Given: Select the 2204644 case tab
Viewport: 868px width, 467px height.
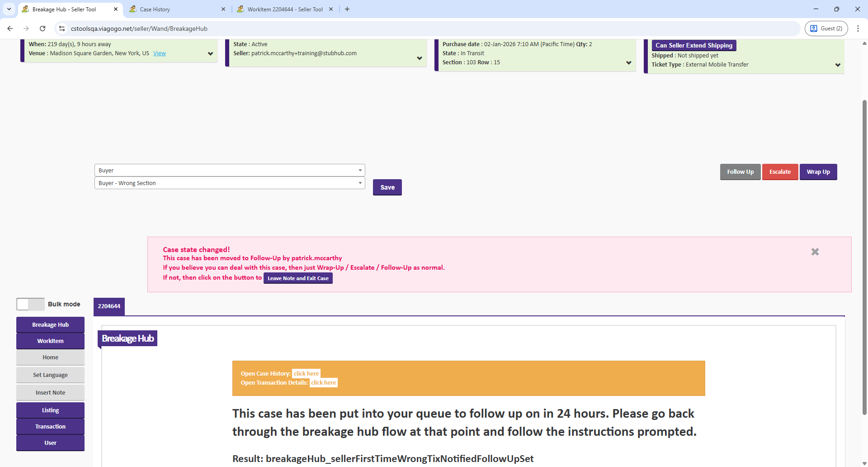Looking at the screenshot, I should 109,306.
